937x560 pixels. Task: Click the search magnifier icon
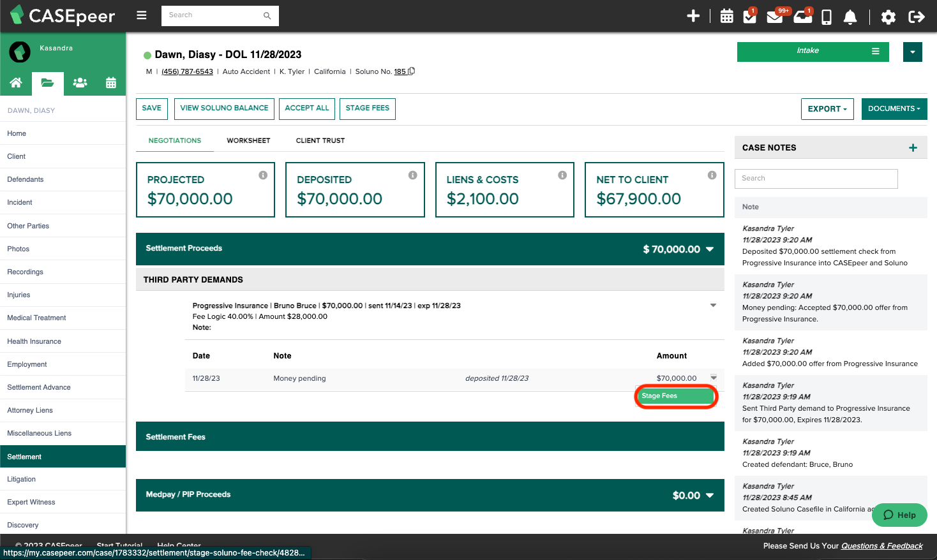point(267,16)
